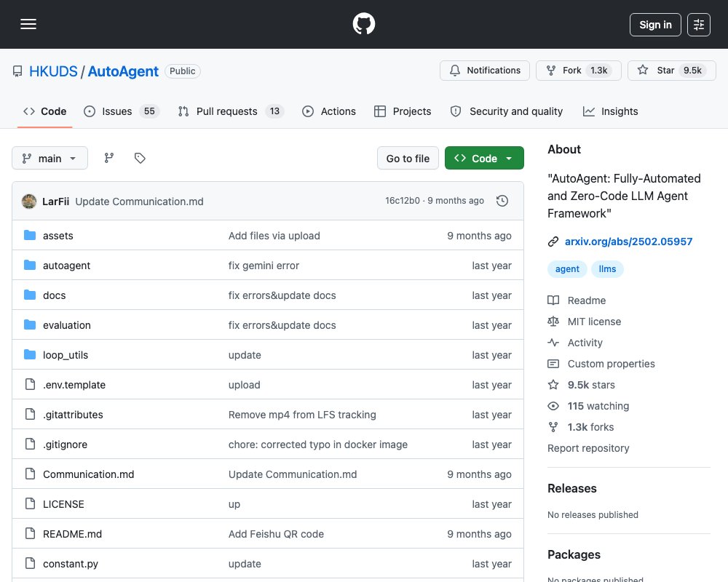
Task: Click the Sign in button
Action: (x=655, y=25)
